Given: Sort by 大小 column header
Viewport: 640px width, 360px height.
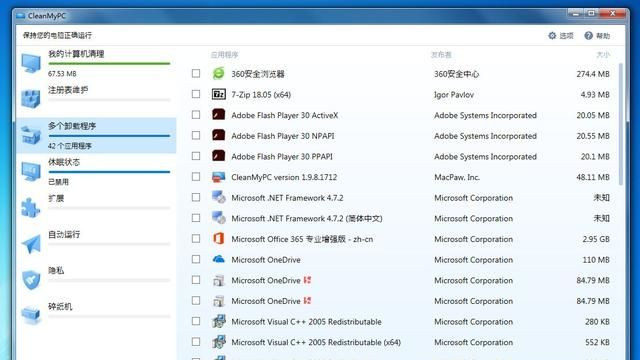Looking at the screenshot, I should pos(603,55).
